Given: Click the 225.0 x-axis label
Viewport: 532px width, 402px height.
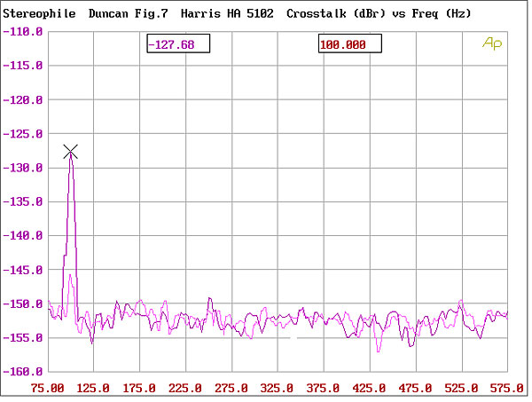Looking at the screenshot, I should (x=185, y=388).
